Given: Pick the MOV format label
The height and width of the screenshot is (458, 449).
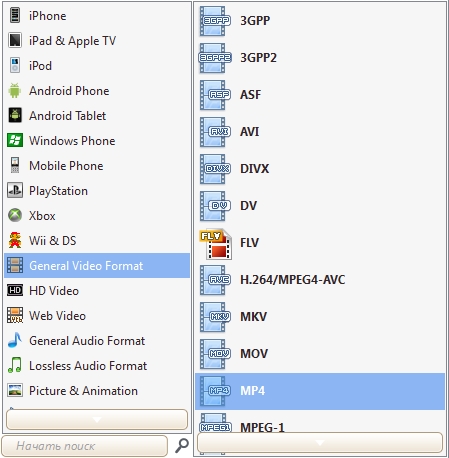Looking at the screenshot, I should [254, 354].
